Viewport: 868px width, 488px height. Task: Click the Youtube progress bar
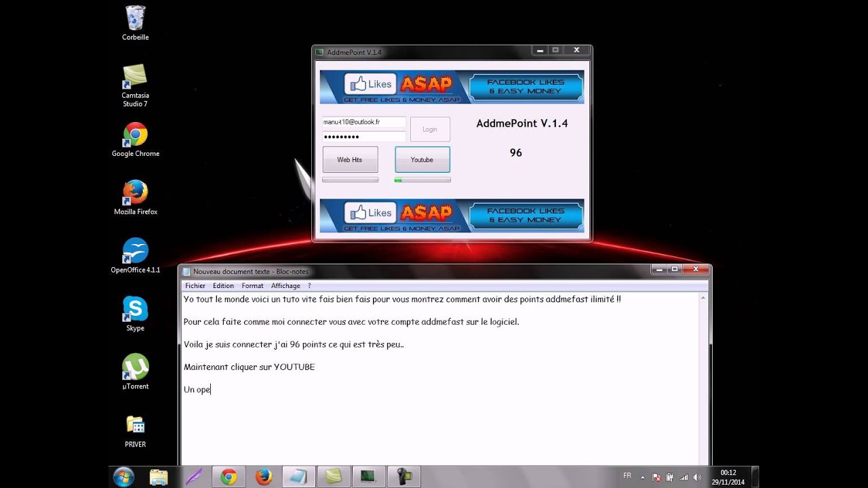422,180
